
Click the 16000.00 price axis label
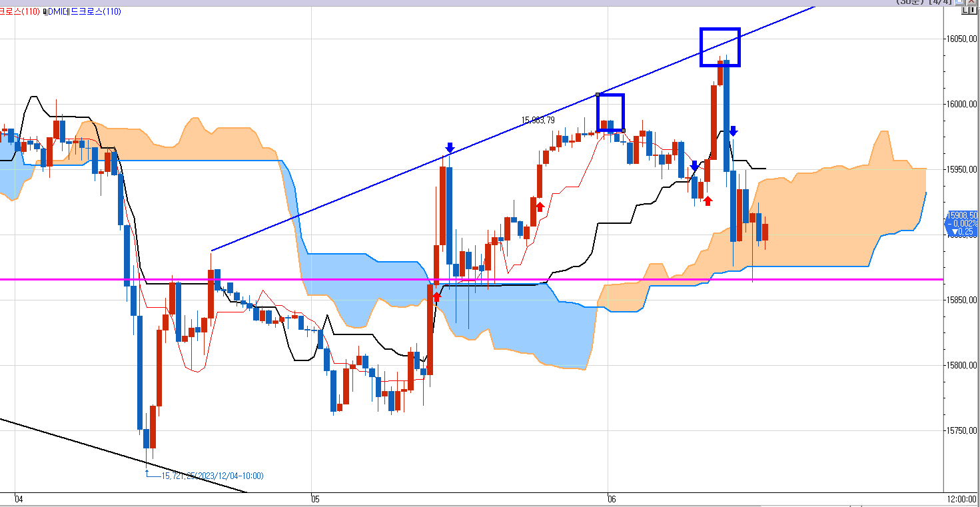961,104
